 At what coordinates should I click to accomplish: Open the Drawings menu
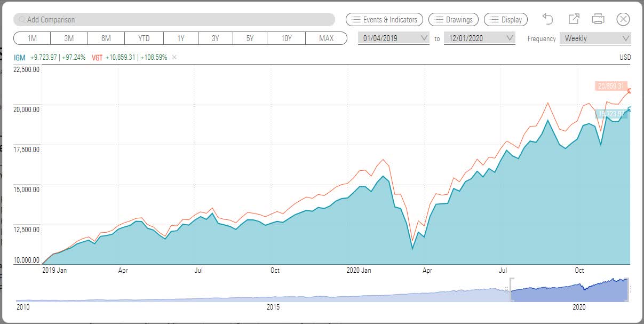pos(453,19)
